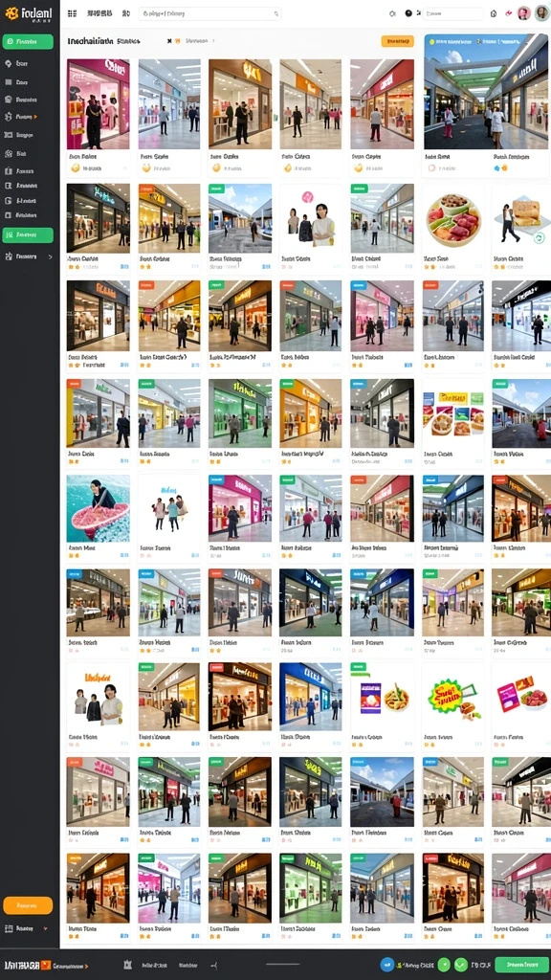Open the purple package with noodle bowl thumbnail
Screen dimensions: 551x980
click(382, 698)
